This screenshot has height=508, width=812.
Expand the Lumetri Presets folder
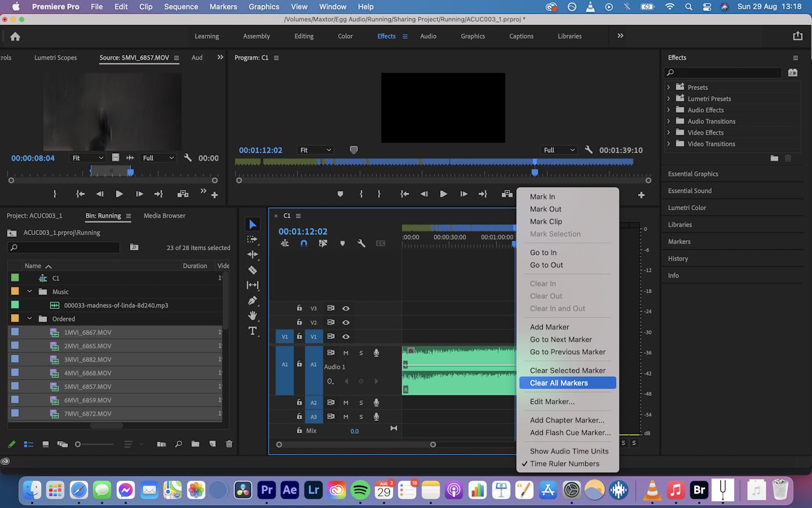click(669, 99)
